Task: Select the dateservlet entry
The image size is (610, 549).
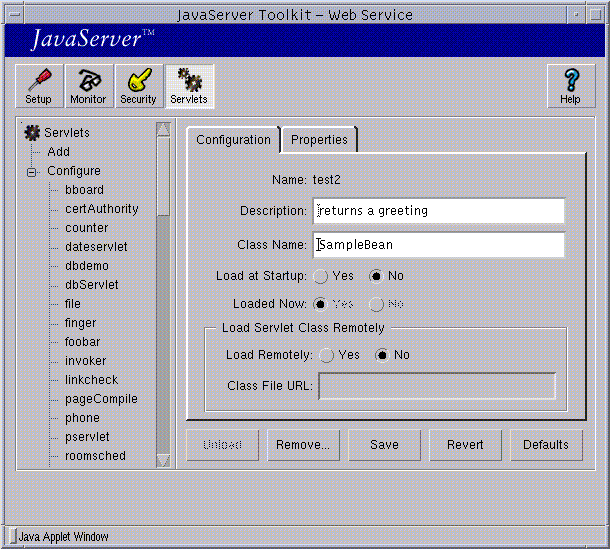Action: click(x=96, y=247)
